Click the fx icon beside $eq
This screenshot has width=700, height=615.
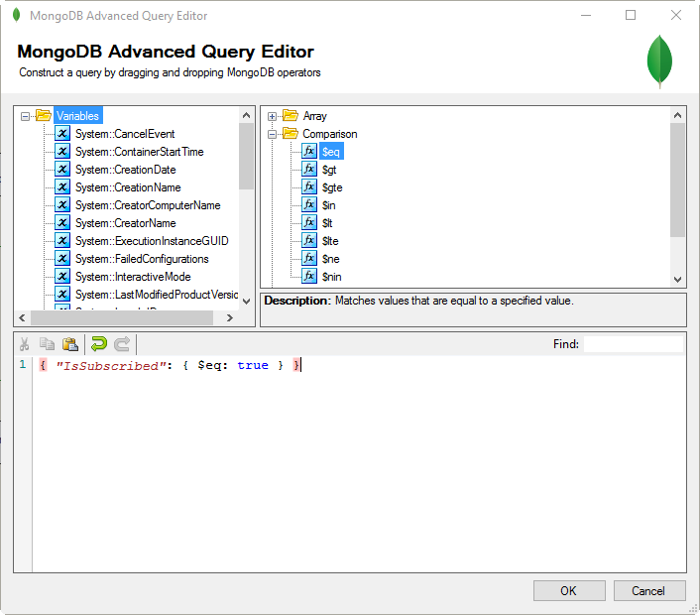[309, 151]
